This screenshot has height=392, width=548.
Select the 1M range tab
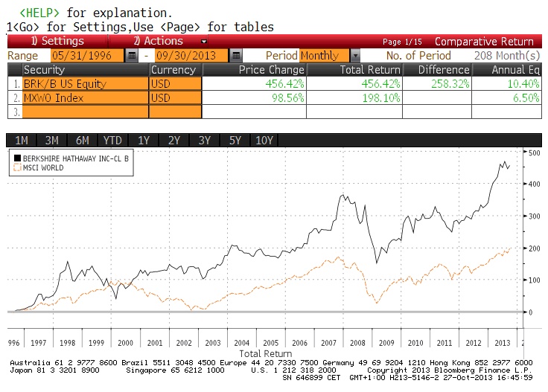click(22, 141)
